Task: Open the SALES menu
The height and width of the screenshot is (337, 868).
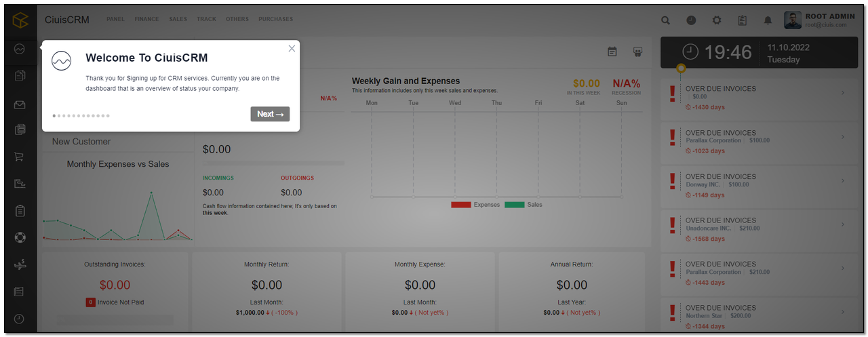Action: click(178, 19)
